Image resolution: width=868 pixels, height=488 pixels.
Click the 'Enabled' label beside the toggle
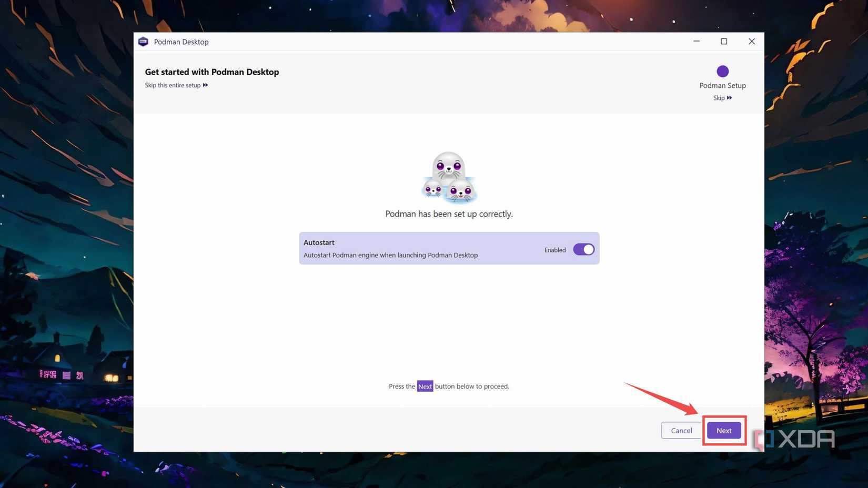tap(555, 250)
